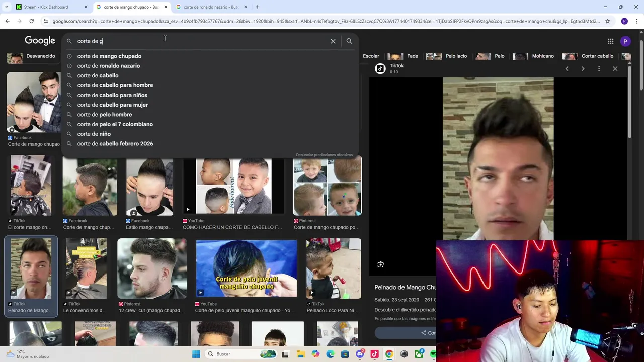Image resolution: width=644 pixels, height=362 pixels.
Task: Open COMO HACER UN CORTE DE CABELLO YouTube result
Action: coord(233,186)
